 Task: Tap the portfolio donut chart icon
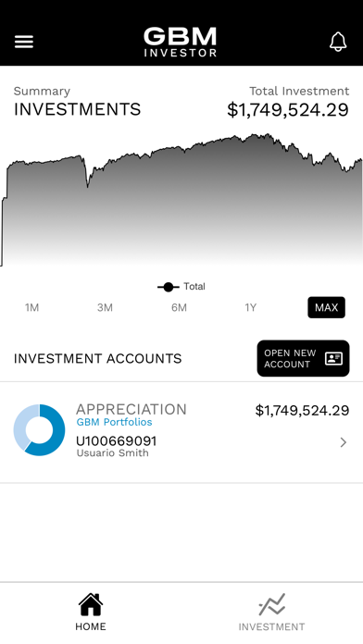39,430
